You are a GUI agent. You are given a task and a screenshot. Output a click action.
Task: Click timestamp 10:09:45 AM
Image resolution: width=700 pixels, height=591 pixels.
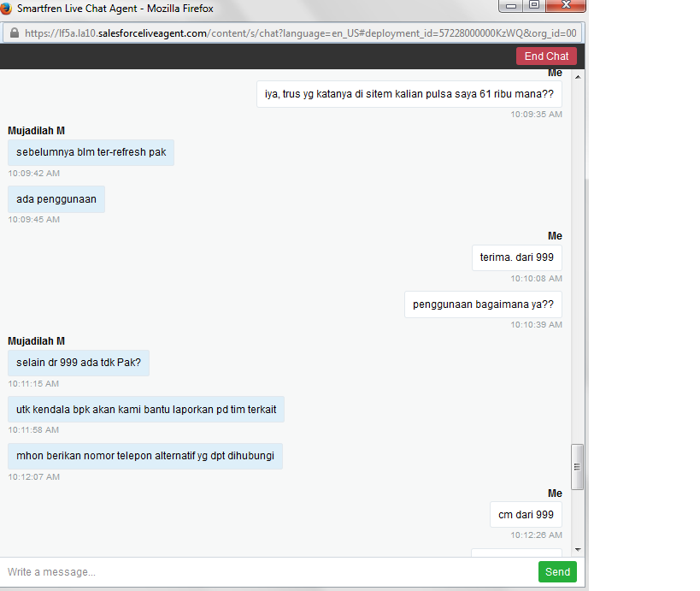pyautogui.click(x=34, y=220)
